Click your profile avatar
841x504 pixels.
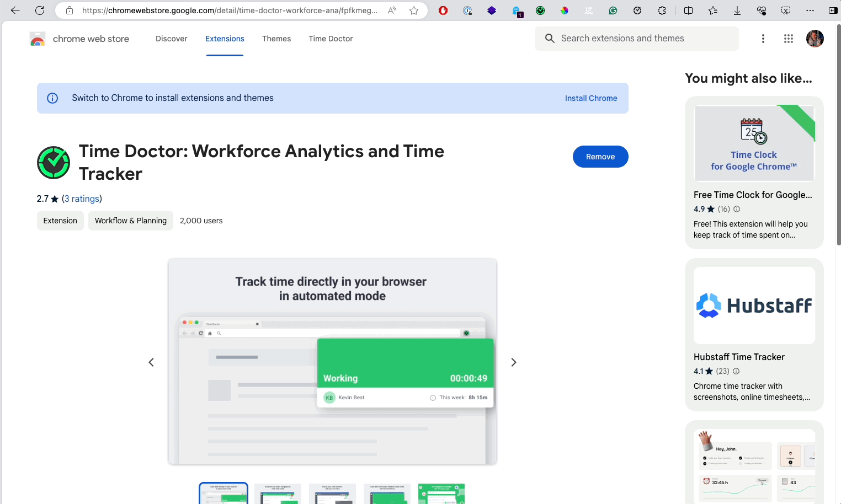815,39
